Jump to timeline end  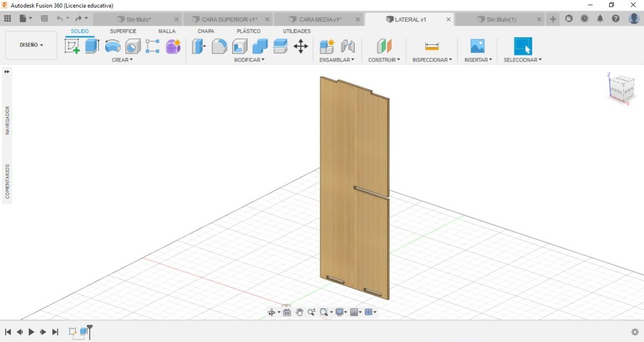point(55,332)
